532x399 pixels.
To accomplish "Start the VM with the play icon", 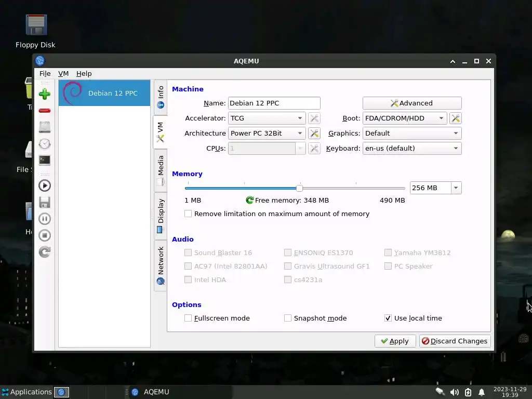I will click(45, 185).
